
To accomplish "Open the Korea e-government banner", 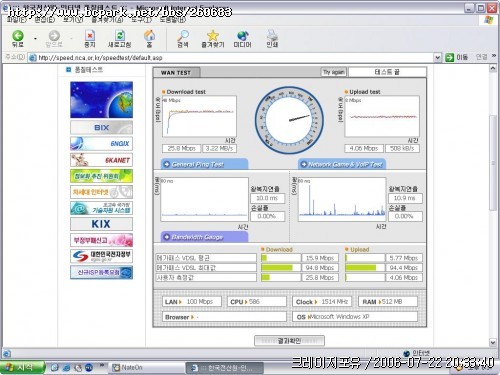I will 101,256.
